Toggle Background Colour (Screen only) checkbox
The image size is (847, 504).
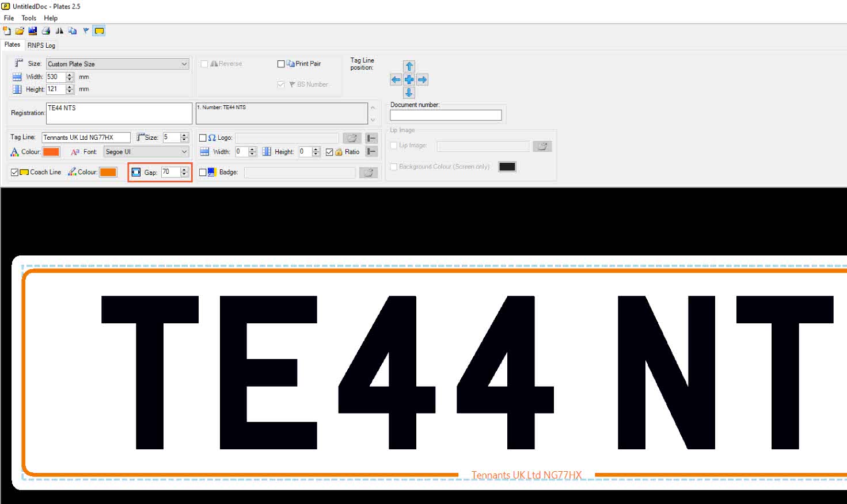[x=394, y=167]
